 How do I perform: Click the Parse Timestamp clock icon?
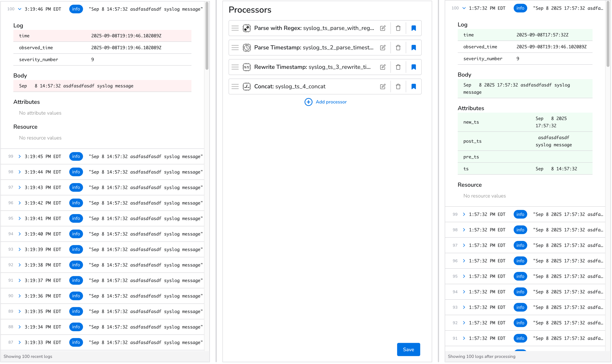(x=246, y=47)
